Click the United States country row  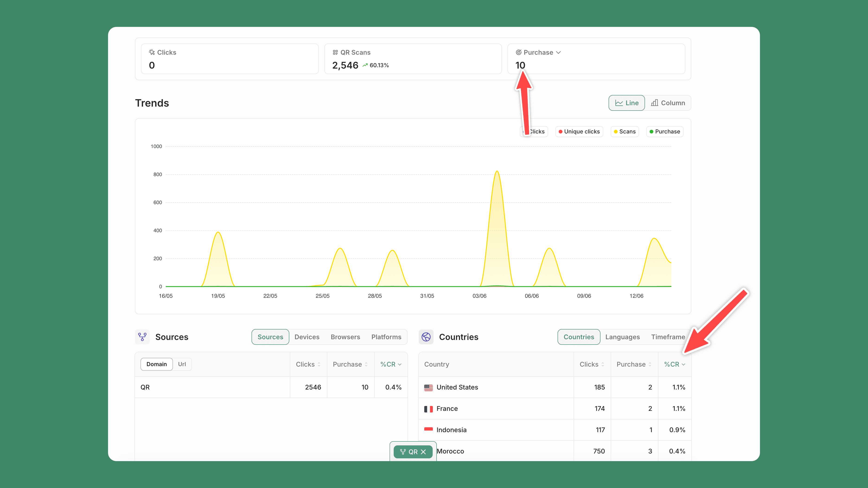click(555, 387)
